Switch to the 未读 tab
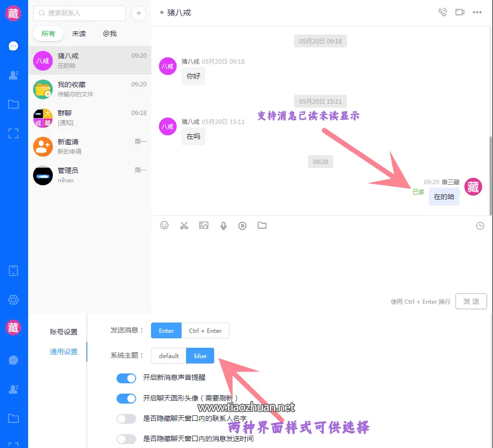 point(79,34)
